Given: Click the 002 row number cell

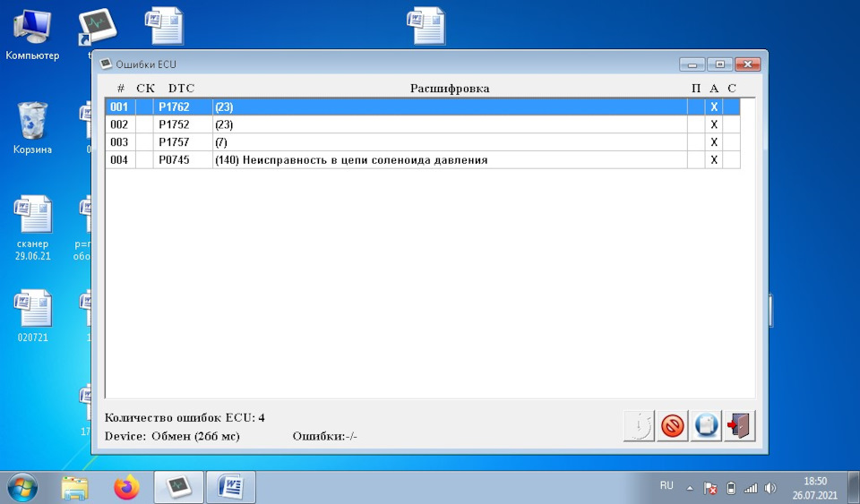Looking at the screenshot, I should point(119,124).
